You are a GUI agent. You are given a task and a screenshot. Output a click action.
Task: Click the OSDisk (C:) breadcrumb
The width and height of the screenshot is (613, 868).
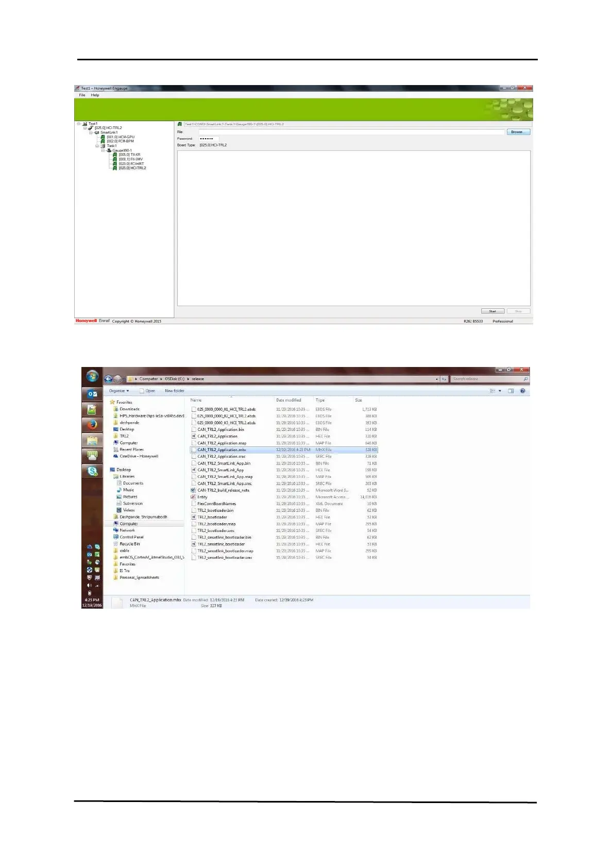[175, 379]
